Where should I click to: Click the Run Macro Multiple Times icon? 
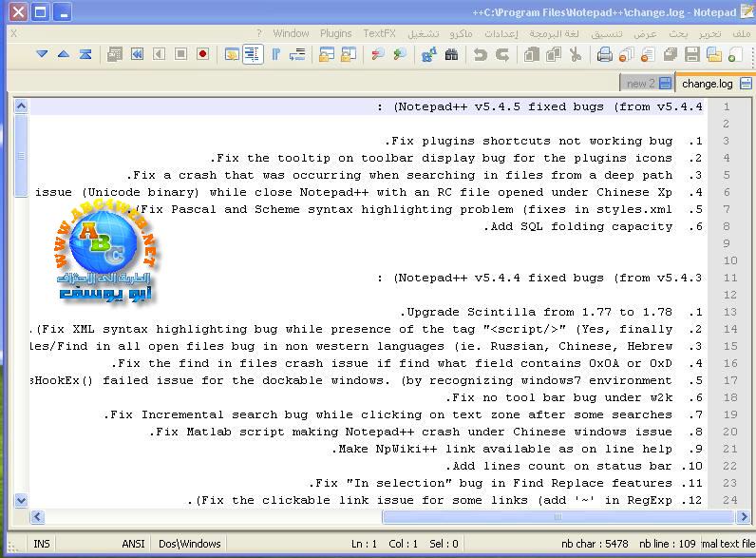pyautogui.click(x=137, y=54)
